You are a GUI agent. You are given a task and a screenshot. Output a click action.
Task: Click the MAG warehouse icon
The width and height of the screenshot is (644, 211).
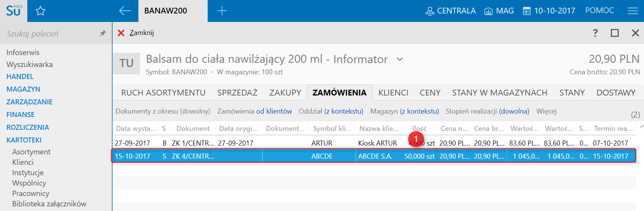[x=488, y=11]
